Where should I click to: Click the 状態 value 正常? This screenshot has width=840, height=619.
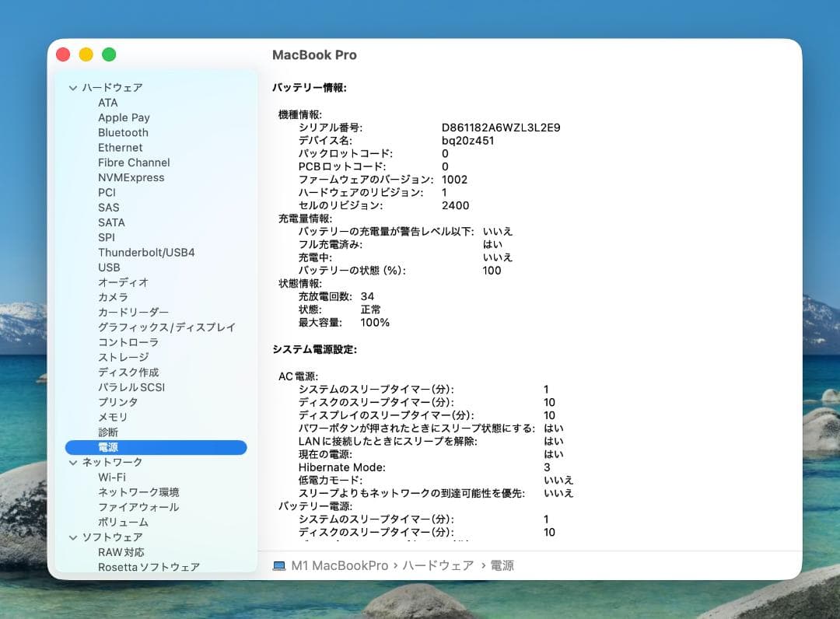[371, 309]
